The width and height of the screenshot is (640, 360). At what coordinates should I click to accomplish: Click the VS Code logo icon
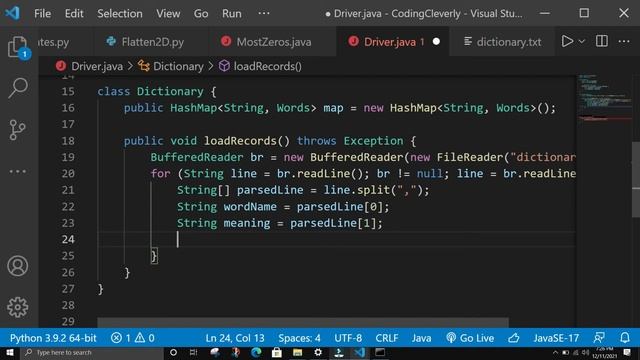(13, 13)
